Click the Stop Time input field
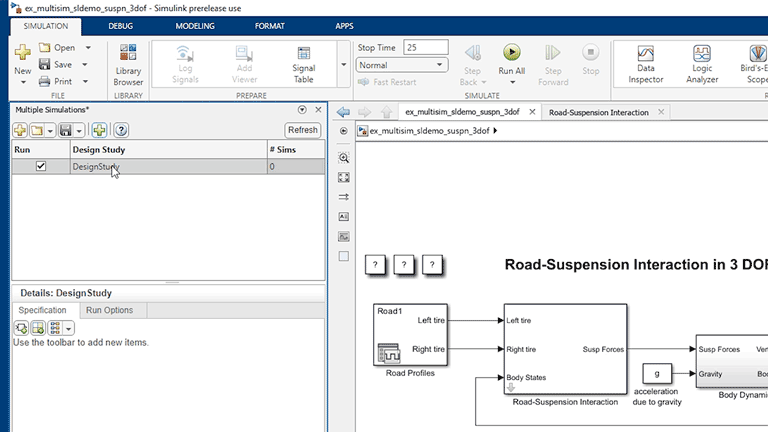This screenshot has height=432, width=768. (425, 47)
